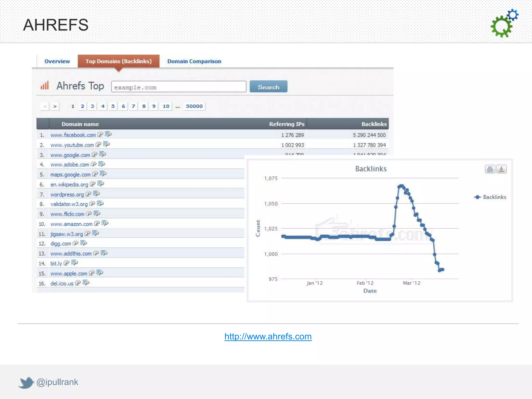532x399 pixels.
Task: Open pagination page 10
Action: click(166, 106)
